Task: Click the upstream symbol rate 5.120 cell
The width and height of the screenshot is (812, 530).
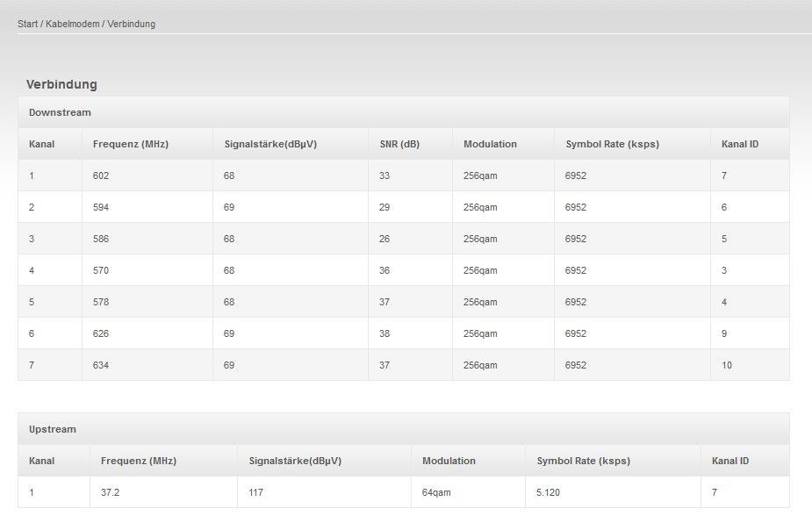Action: tap(613, 492)
